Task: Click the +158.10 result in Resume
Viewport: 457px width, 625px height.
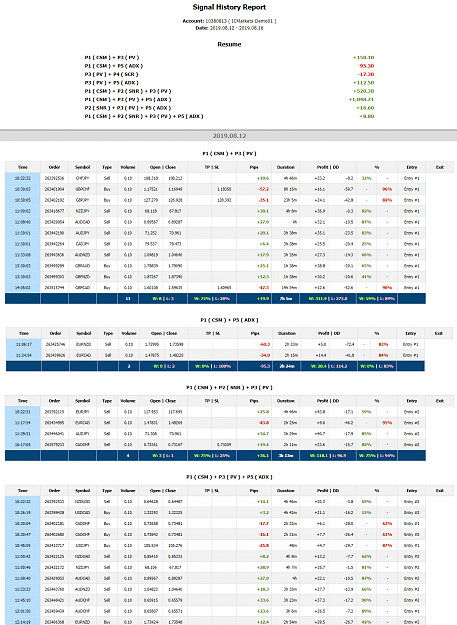Action: tap(363, 57)
